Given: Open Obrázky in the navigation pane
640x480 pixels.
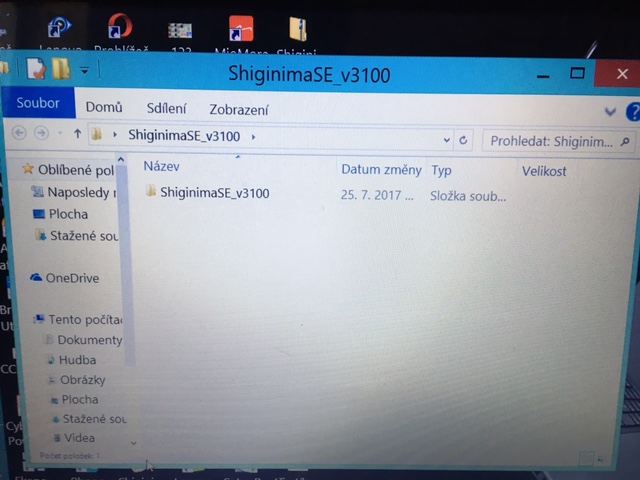Looking at the screenshot, I should (82, 380).
